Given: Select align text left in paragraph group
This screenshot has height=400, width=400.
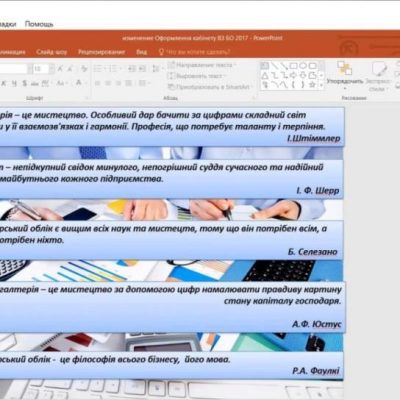Looking at the screenshot, I should click(x=97, y=83).
